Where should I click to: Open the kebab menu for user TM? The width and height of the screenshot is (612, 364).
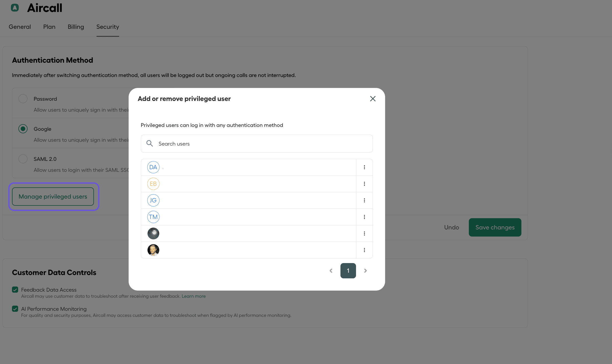click(364, 217)
